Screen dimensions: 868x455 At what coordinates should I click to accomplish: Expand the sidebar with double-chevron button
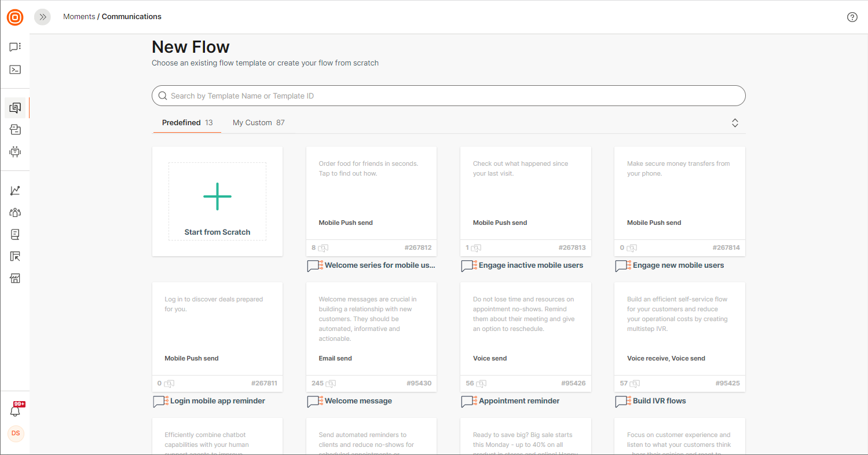[42, 17]
